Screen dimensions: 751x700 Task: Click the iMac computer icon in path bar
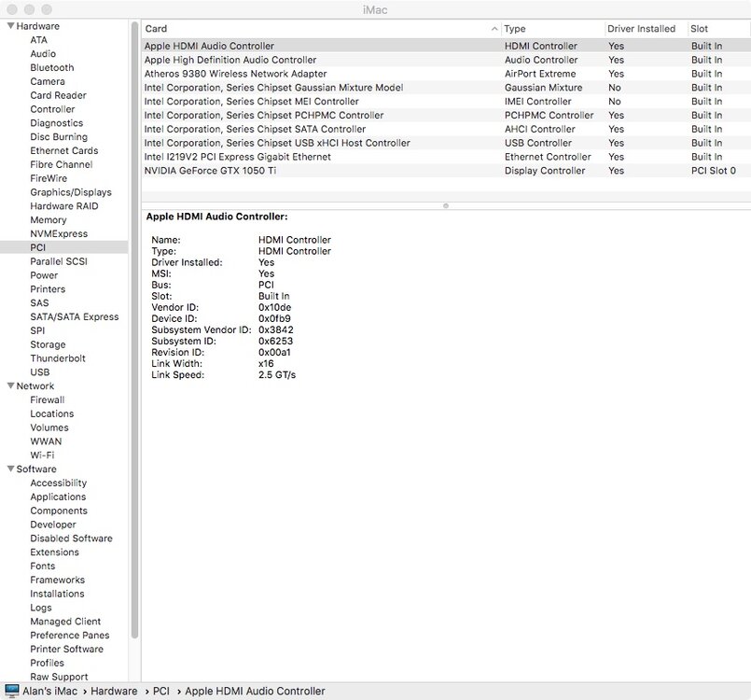pyautogui.click(x=12, y=691)
